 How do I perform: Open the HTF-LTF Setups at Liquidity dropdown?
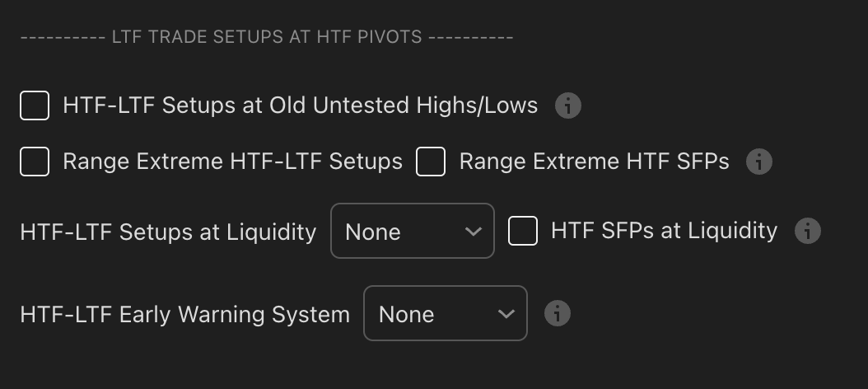(x=412, y=232)
